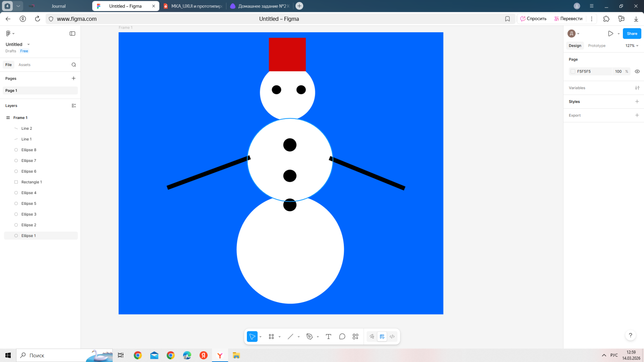Select the Text tool
This screenshot has height=362, width=644.
pos(328,337)
